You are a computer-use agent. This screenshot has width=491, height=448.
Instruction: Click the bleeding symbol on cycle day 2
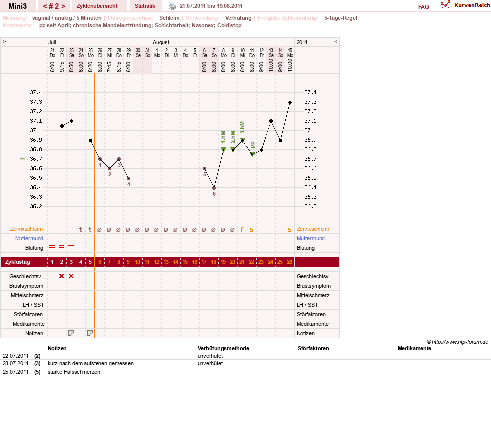pyautogui.click(x=62, y=247)
